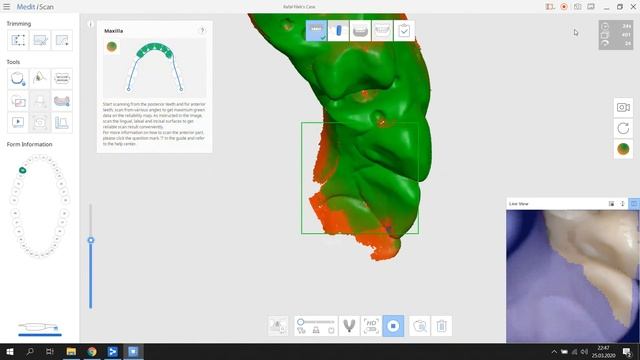Select the highlighted green tooth in Form Information
640x360 pixels.
22,170
